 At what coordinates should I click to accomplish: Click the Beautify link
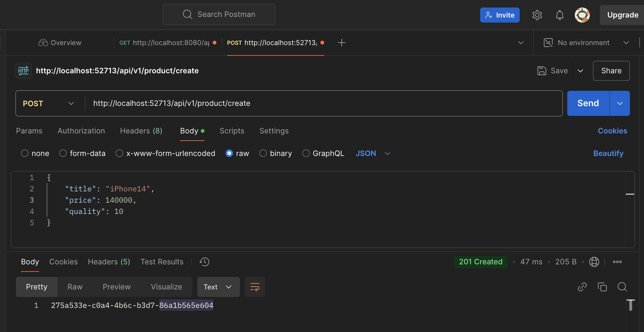pyautogui.click(x=608, y=153)
